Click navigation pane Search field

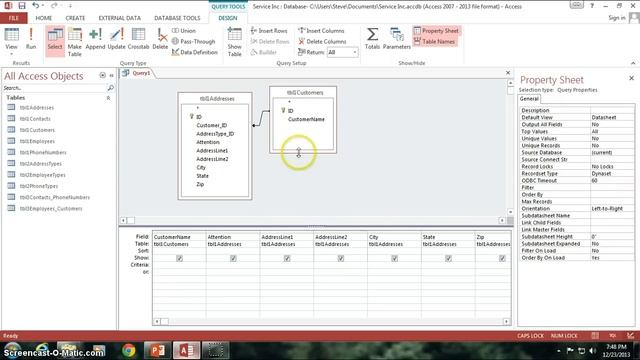click(x=54, y=88)
